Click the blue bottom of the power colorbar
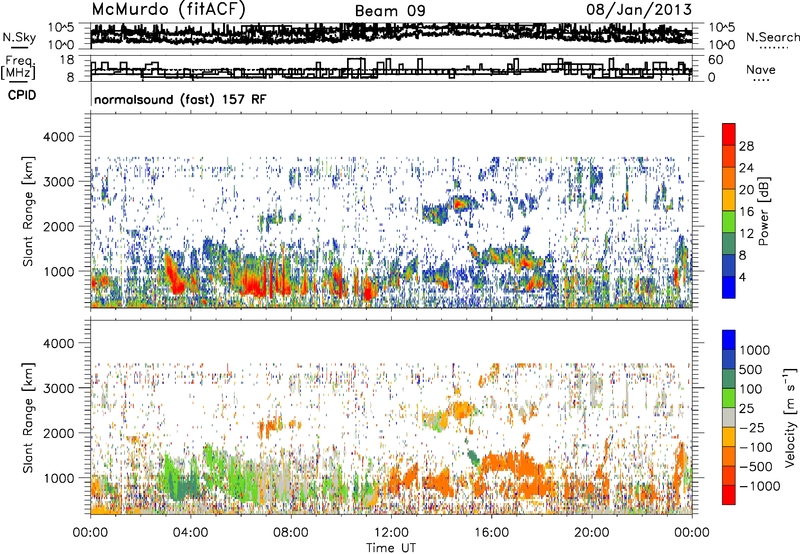This screenshot has height=554, width=800. tap(729, 287)
